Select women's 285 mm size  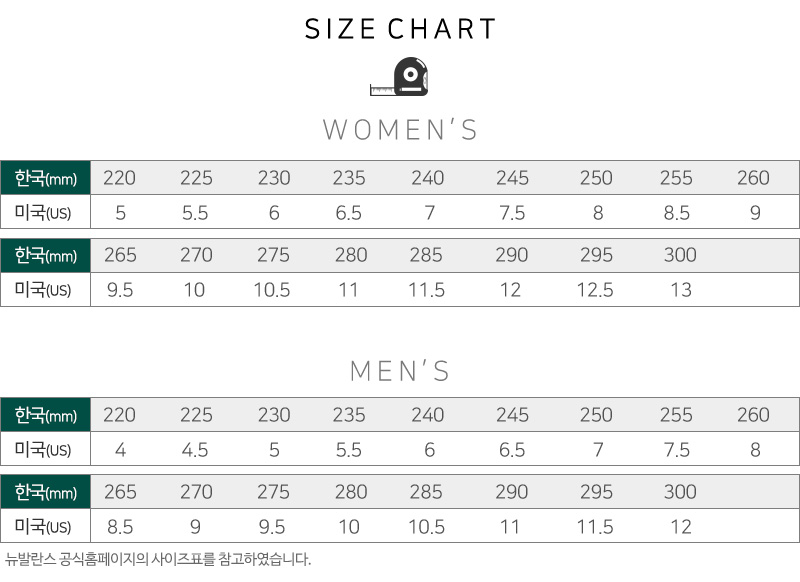pyautogui.click(x=426, y=255)
